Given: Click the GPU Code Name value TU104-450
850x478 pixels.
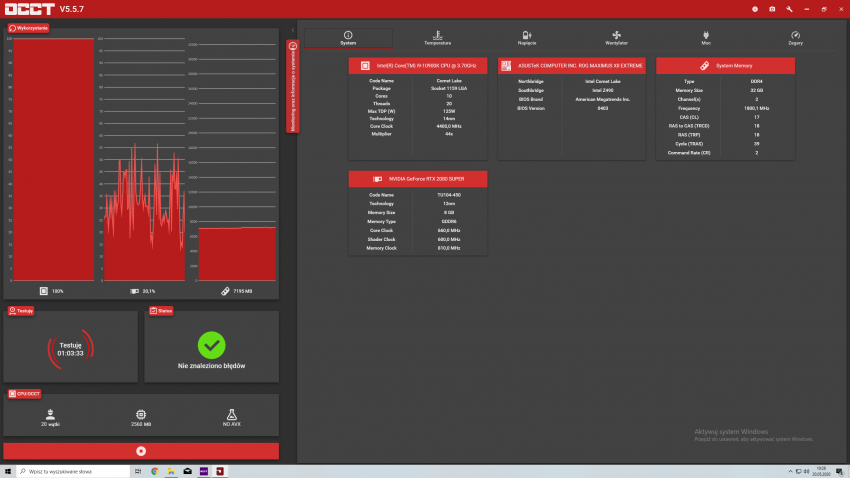Looking at the screenshot, I should [x=449, y=195].
